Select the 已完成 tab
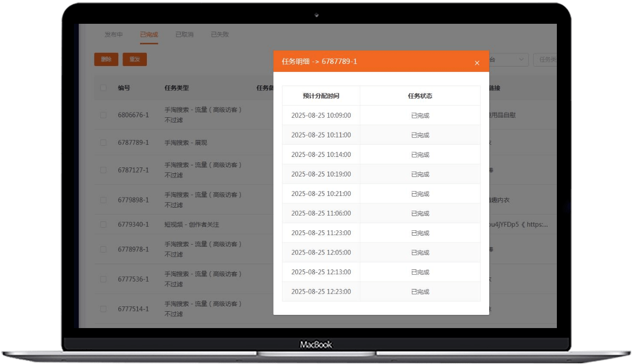This screenshot has height=364, width=634. tap(149, 35)
